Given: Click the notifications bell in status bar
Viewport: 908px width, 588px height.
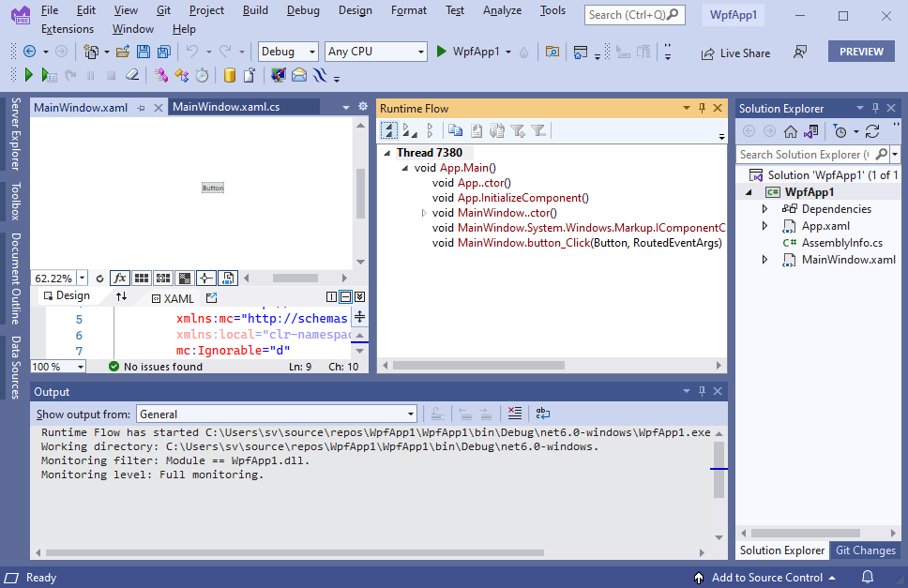Looking at the screenshot, I should coord(868,578).
